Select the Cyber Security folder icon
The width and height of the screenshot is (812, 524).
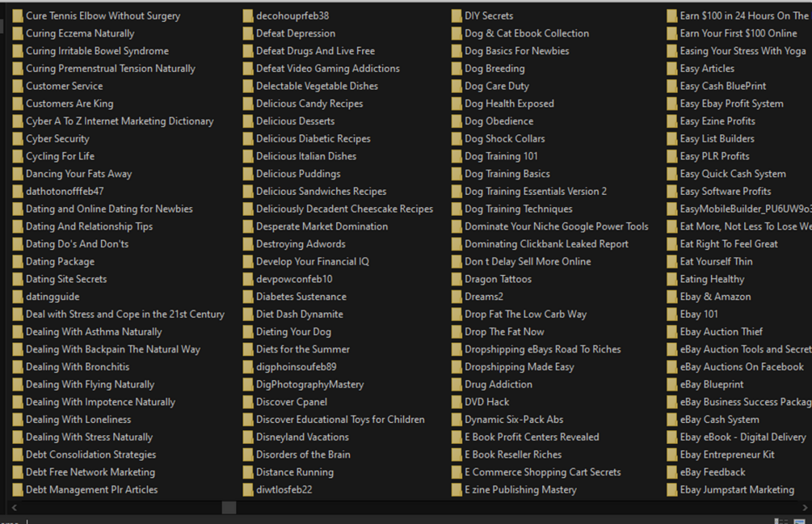click(18, 139)
